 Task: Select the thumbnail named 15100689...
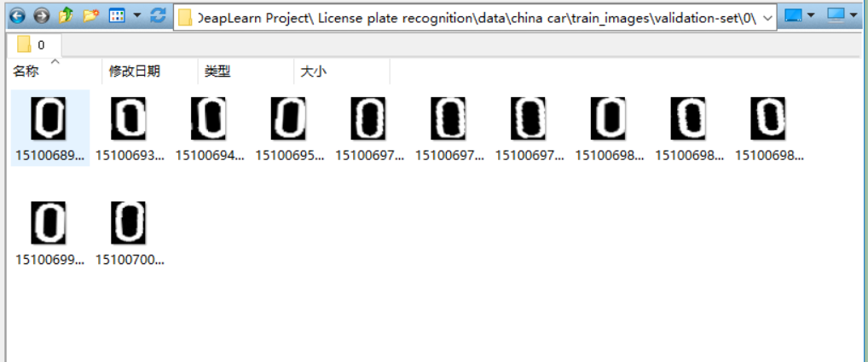(50, 128)
